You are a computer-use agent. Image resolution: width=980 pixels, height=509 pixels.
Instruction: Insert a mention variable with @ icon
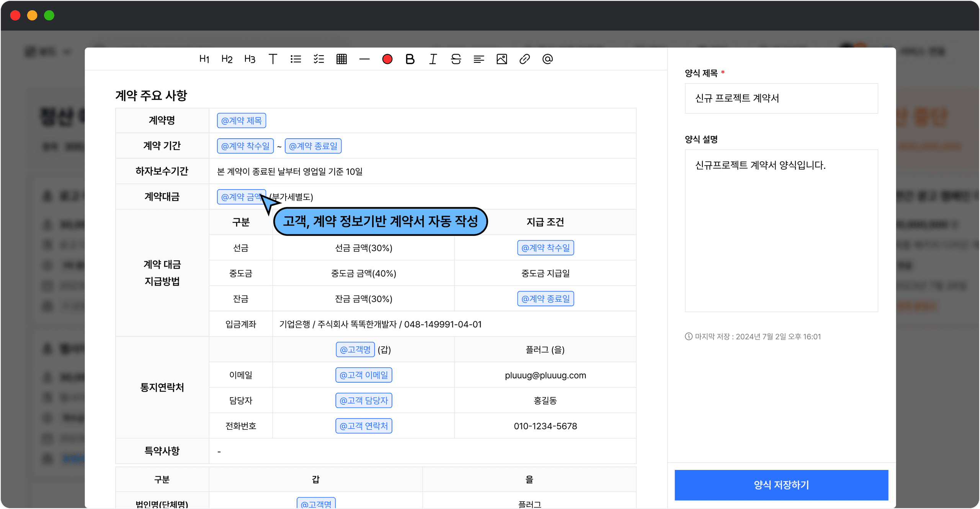coord(547,59)
